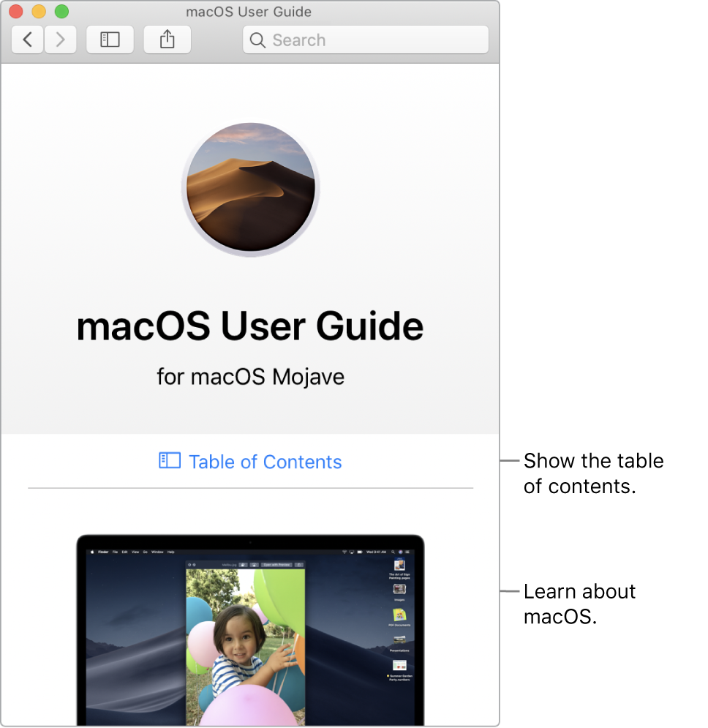Open the Window menu in the pictured menu bar
Viewport: 708px width, 728px height.
click(x=157, y=552)
